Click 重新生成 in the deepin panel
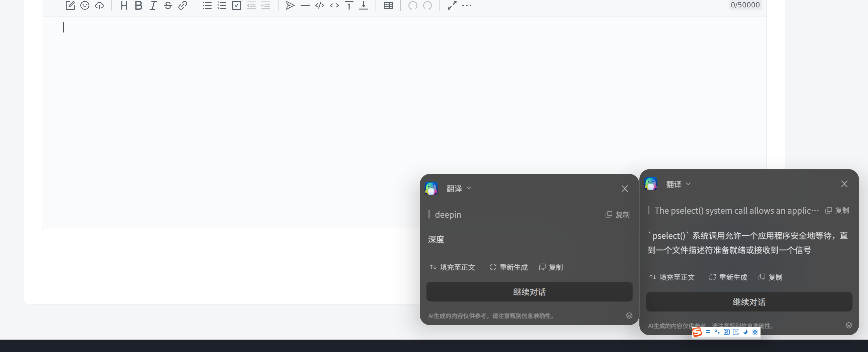Viewport: 868px width, 352px height. coord(508,267)
